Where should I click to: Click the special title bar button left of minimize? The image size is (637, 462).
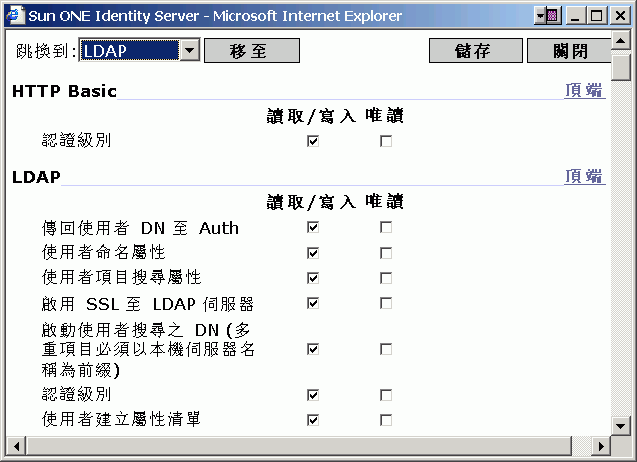[548, 16]
